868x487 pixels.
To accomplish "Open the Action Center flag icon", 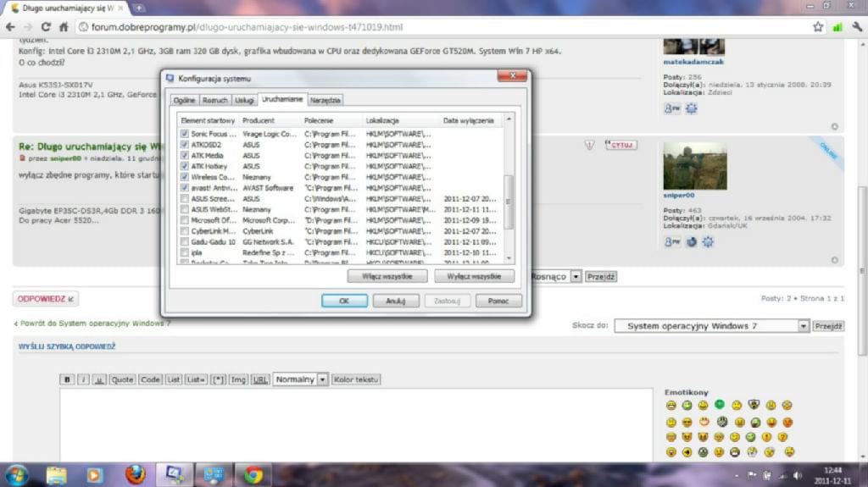I will [x=752, y=475].
